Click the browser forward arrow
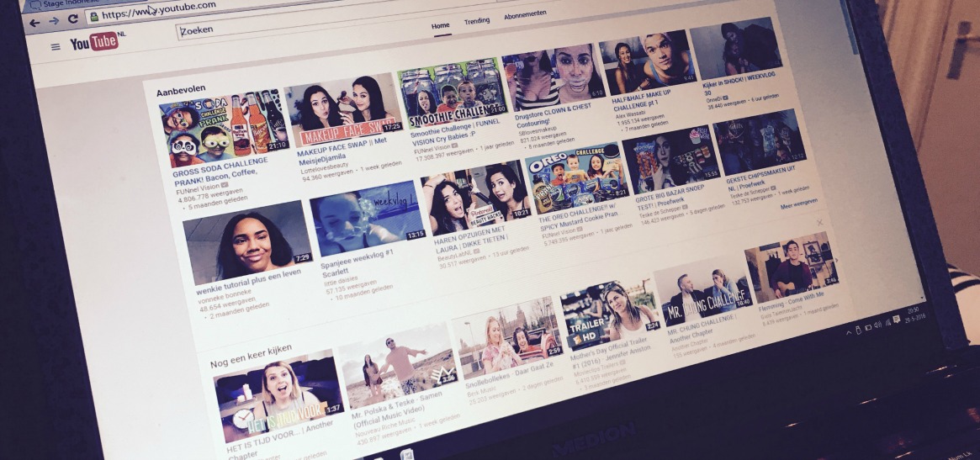The image size is (980, 460). click(x=55, y=21)
